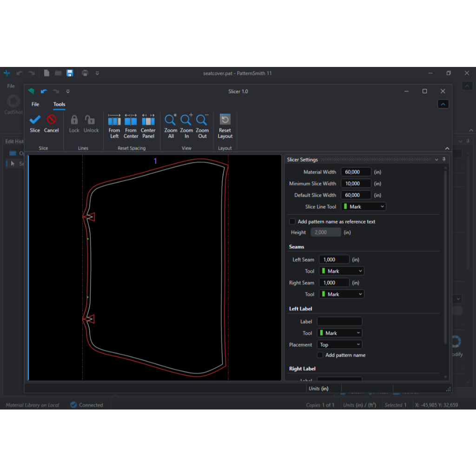
Task: Expand the Placement dropdown set to Top
Action: [340, 345]
